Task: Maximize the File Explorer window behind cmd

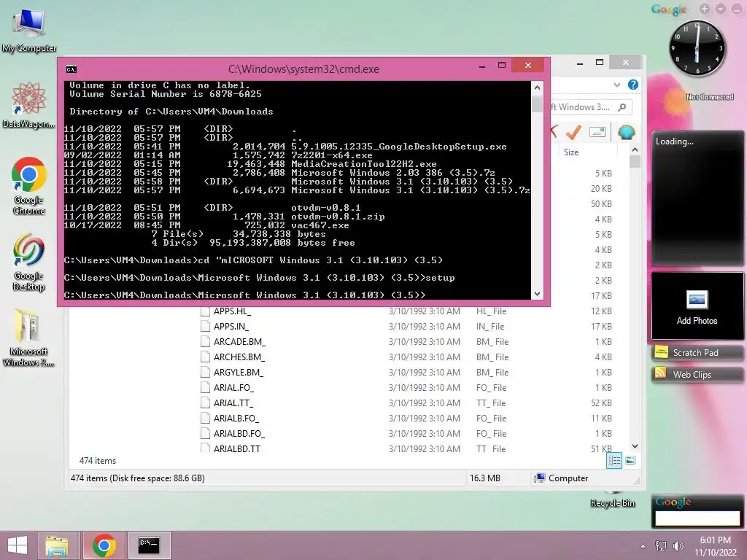Action: [x=600, y=63]
